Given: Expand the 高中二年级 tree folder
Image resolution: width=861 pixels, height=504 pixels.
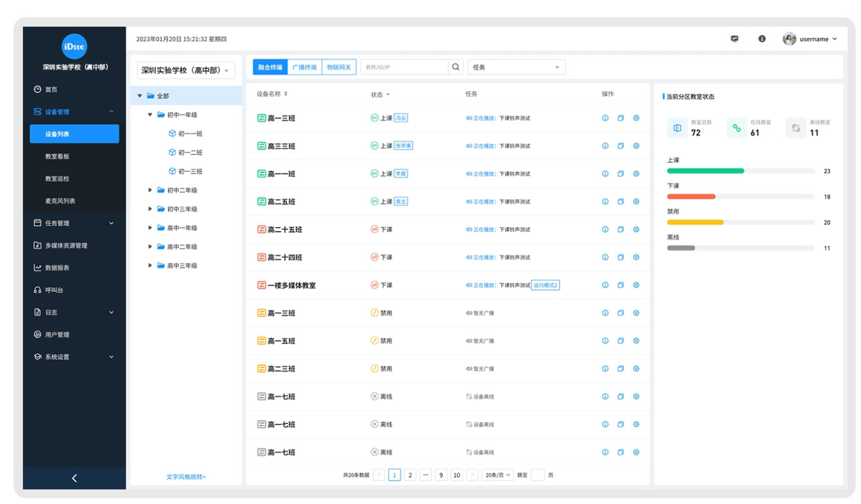Looking at the screenshot, I should point(150,247).
